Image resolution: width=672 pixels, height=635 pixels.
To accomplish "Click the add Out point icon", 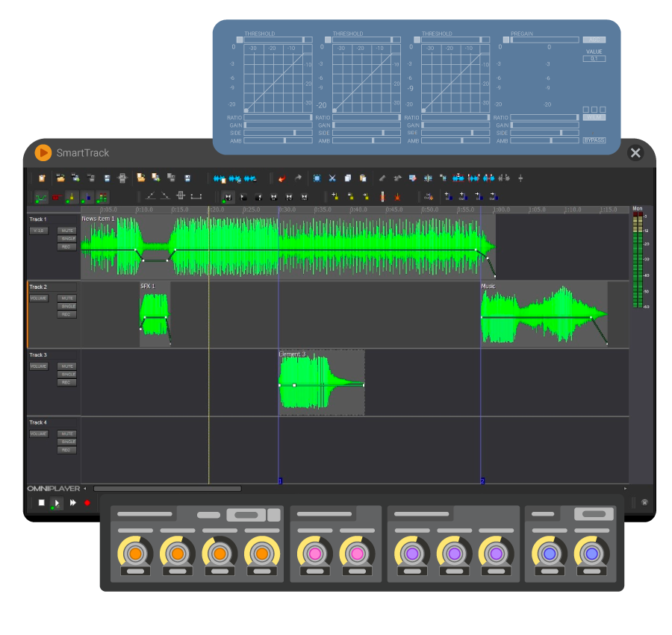I will (463, 196).
